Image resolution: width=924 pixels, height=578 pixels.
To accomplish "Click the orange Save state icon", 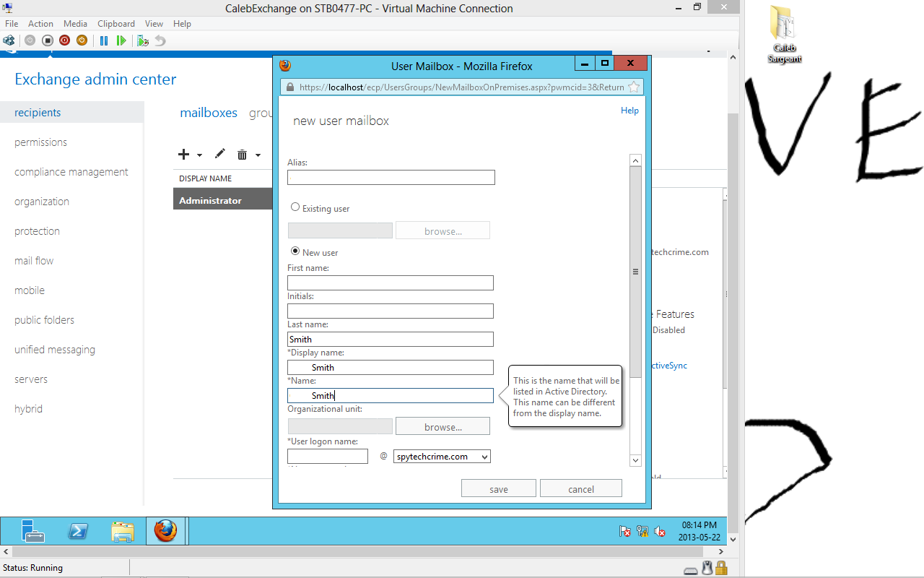I will click(x=82, y=40).
